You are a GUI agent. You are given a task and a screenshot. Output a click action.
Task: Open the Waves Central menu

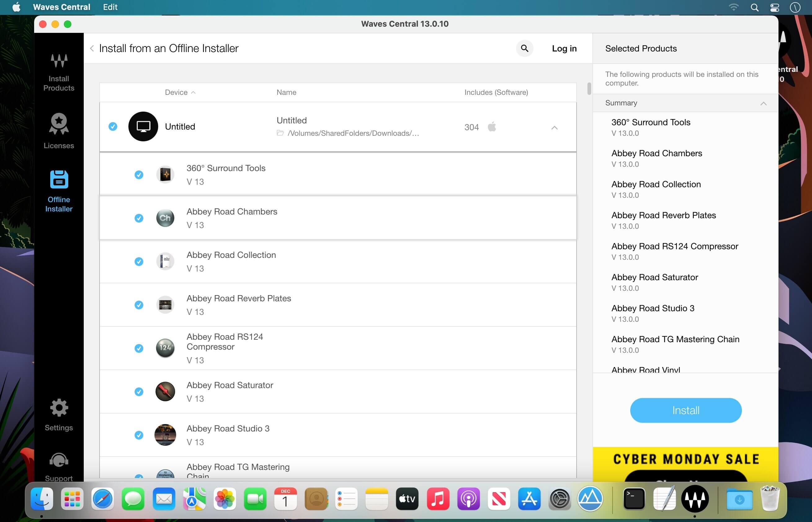point(61,7)
